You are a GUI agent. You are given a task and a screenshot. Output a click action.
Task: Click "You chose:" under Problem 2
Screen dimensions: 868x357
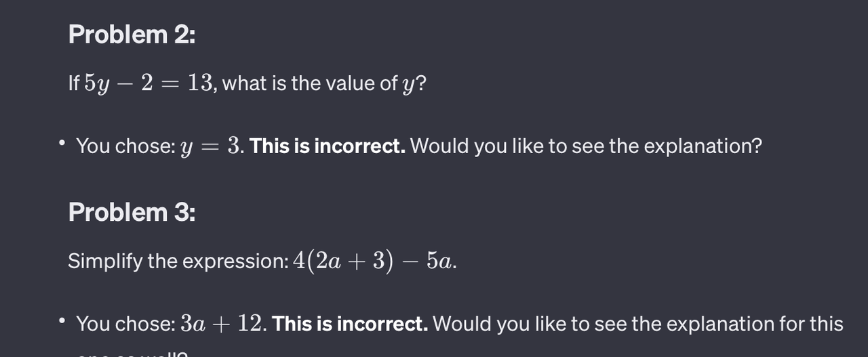pos(126,146)
